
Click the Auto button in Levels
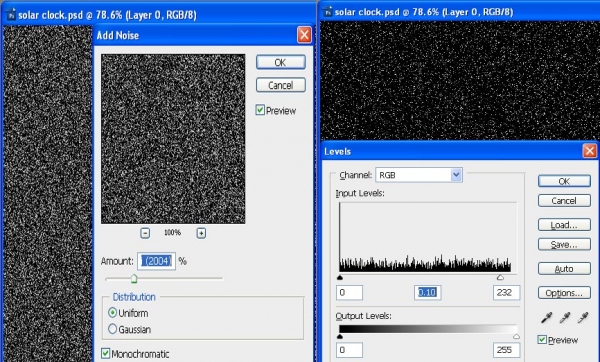tap(564, 269)
